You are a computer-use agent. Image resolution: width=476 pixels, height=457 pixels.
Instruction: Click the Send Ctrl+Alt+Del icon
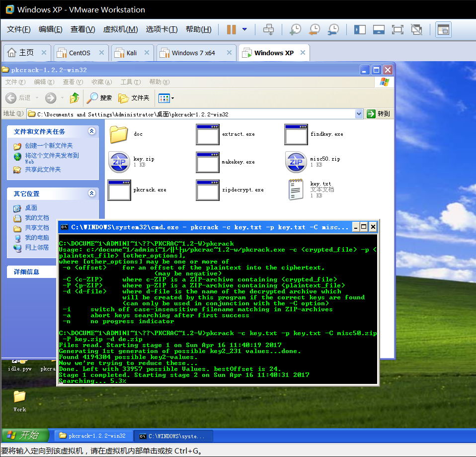268,29
